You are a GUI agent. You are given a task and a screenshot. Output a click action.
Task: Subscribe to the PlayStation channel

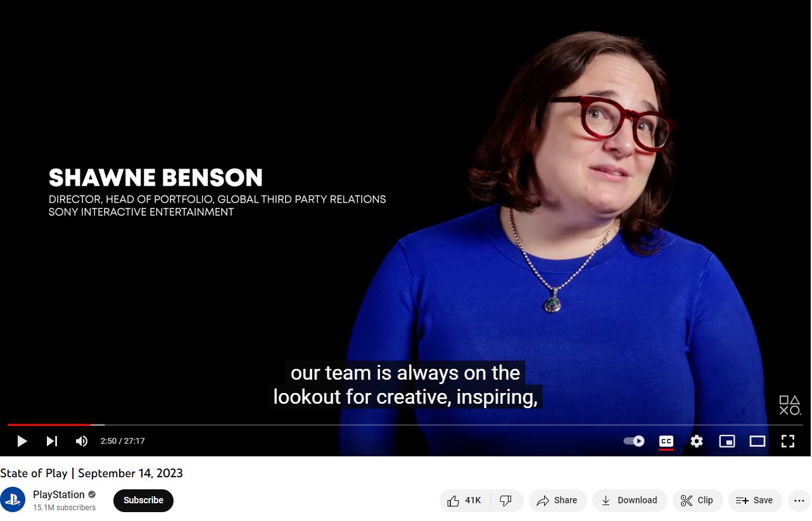[x=143, y=501]
